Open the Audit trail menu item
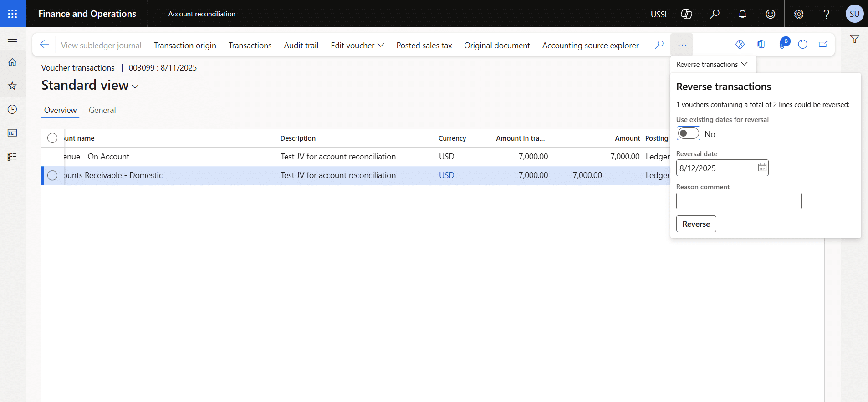 [x=301, y=46]
